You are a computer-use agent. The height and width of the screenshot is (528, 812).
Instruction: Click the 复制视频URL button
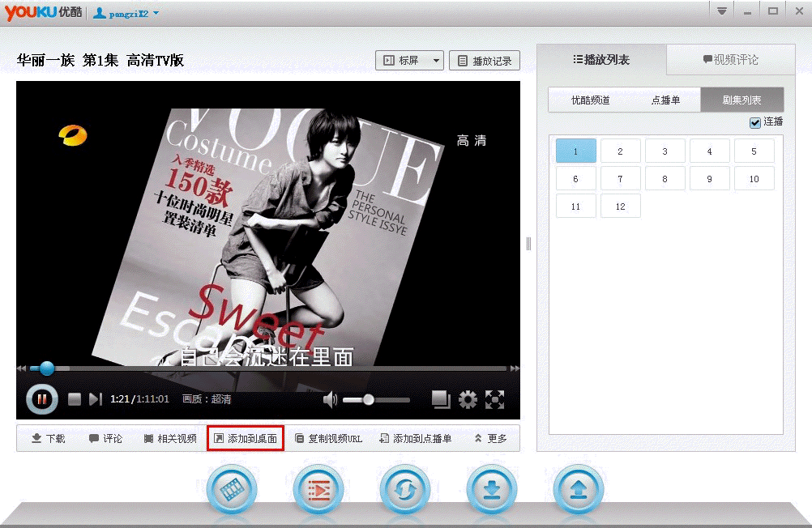point(329,439)
